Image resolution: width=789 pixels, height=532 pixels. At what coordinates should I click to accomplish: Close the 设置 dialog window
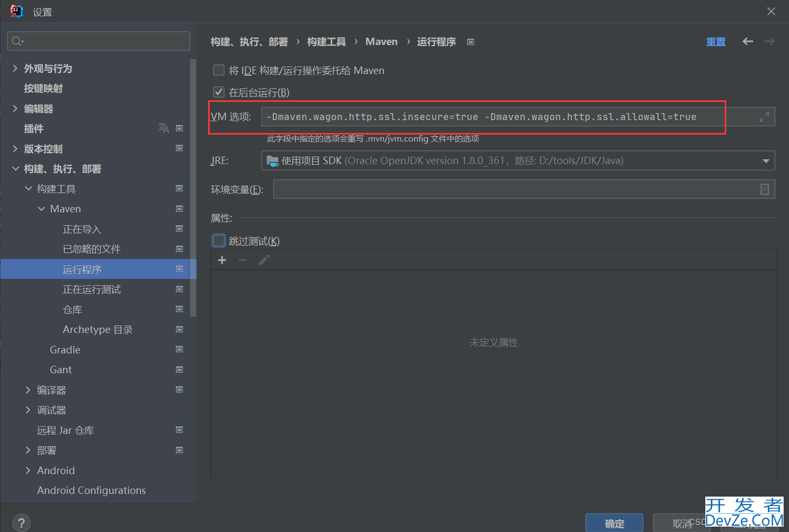(771, 11)
